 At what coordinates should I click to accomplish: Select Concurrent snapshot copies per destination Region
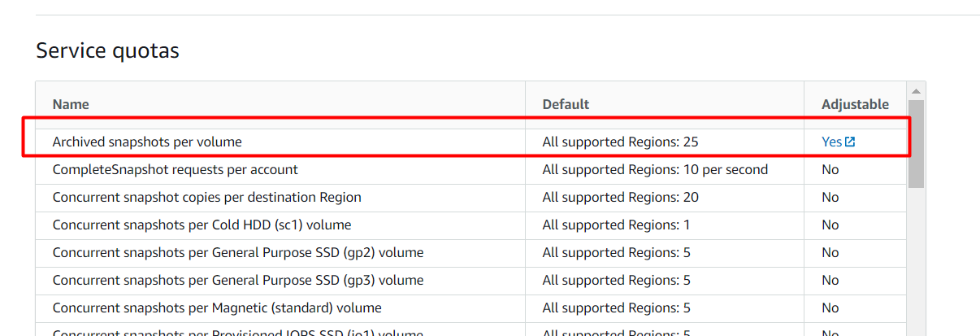click(x=207, y=197)
